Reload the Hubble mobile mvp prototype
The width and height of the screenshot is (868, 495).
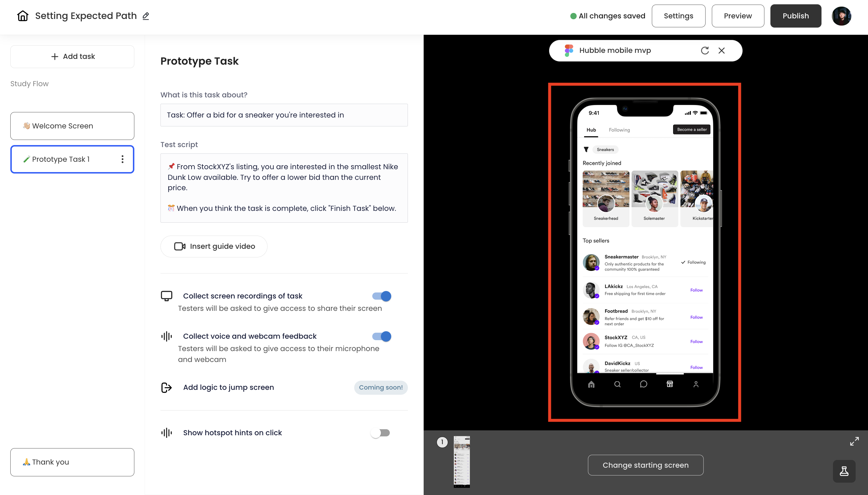[x=705, y=51]
